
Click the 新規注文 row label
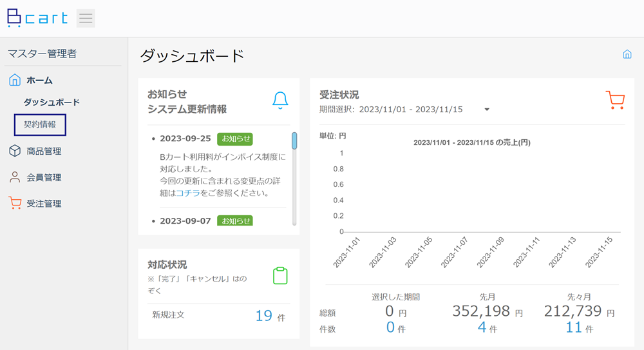168,315
